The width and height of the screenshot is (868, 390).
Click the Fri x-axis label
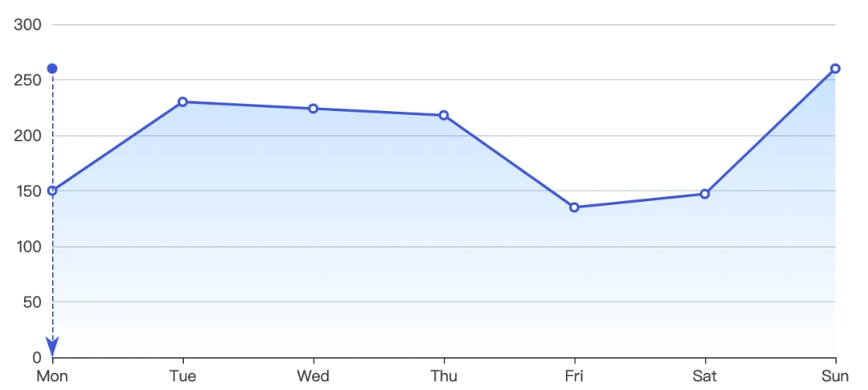(574, 376)
